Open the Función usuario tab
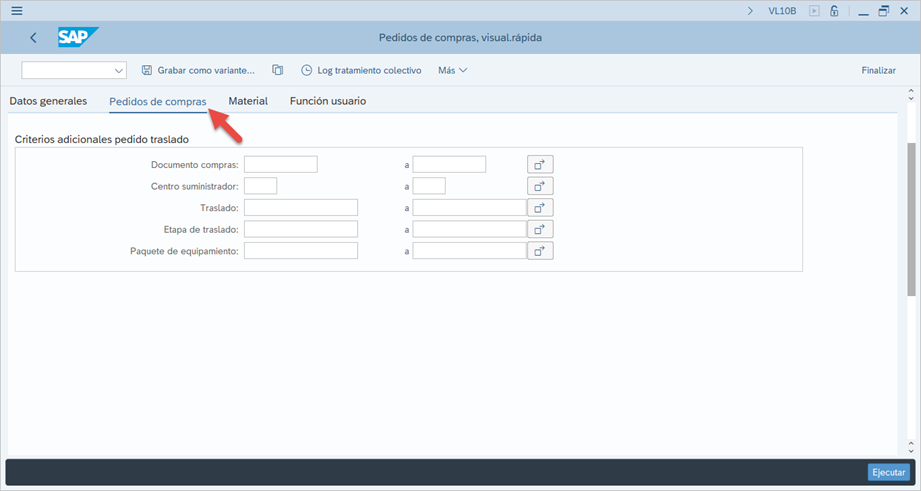 click(327, 101)
